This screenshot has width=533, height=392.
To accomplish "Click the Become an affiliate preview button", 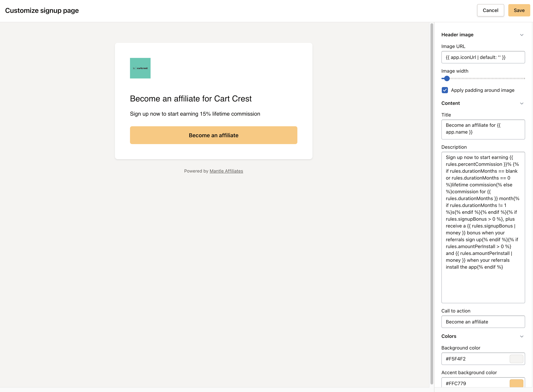I will 214,135.
